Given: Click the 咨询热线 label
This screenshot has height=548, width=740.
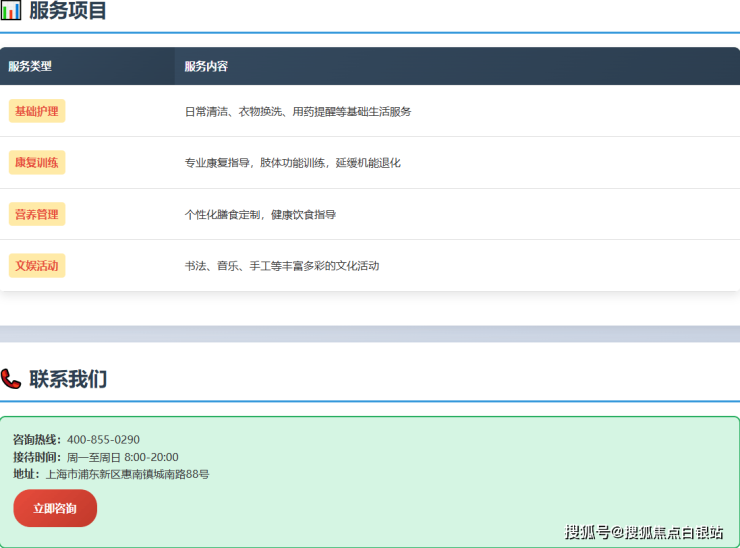Looking at the screenshot, I should (x=37, y=439).
